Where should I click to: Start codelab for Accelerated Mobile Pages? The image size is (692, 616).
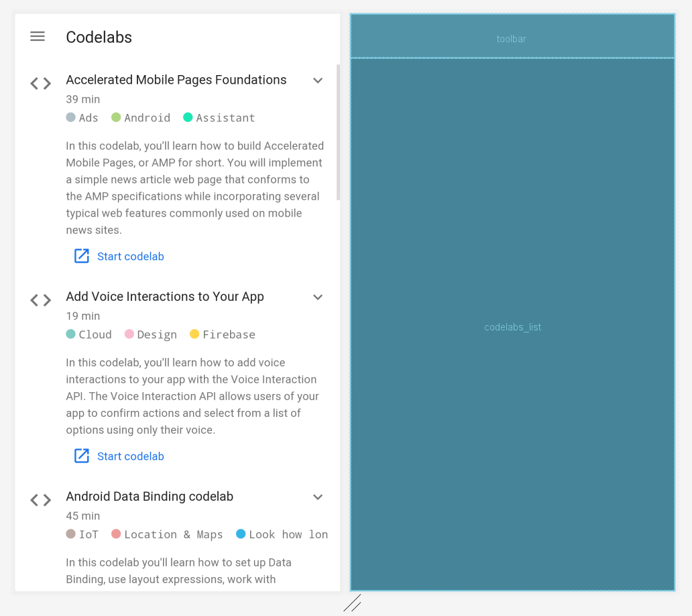click(130, 256)
